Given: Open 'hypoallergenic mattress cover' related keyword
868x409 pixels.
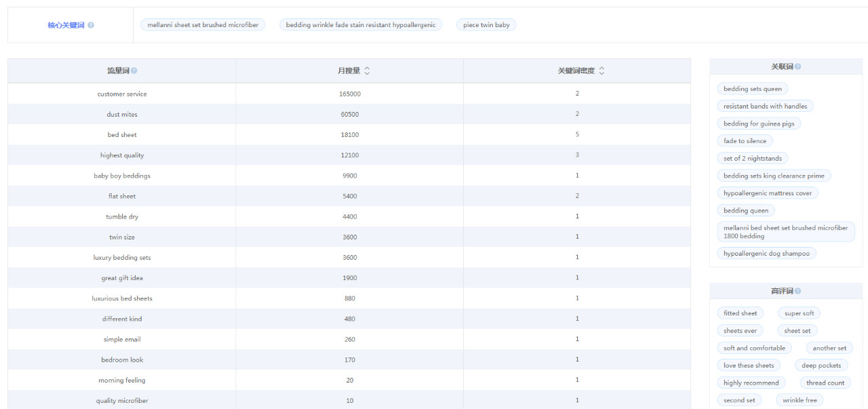Looking at the screenshot, I should [767, 193].
